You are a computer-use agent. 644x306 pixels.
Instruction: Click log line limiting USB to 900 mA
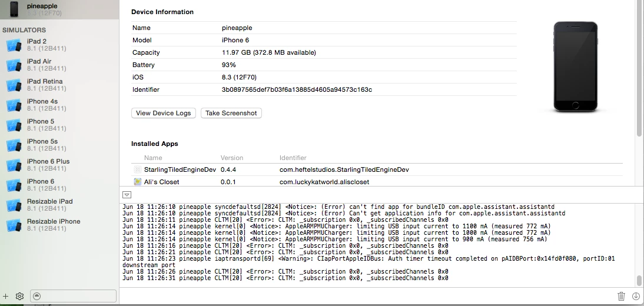335,239
